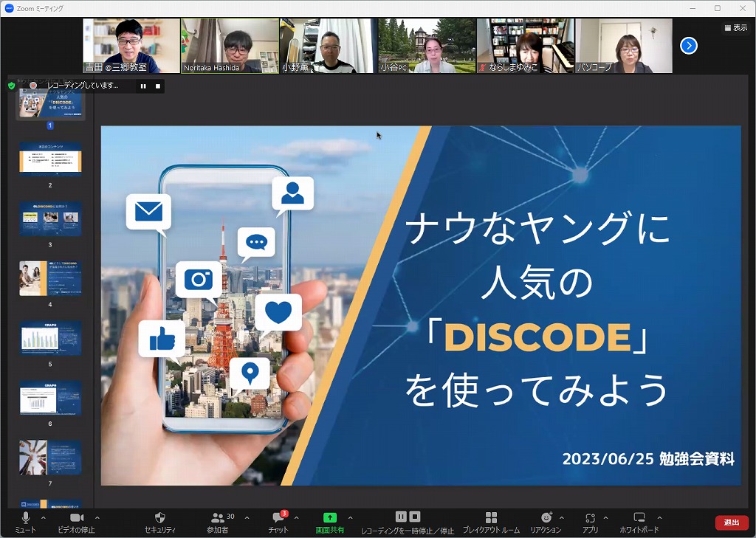The height and width of the screenshot is (538, 756).
Task: Show next participants with blue arrow button
Action: click(x=688, y=46)
